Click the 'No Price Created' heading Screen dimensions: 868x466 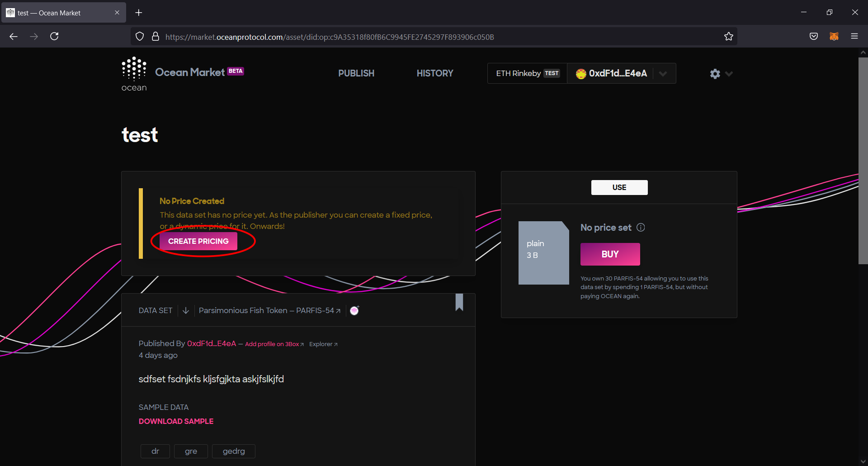192,201
